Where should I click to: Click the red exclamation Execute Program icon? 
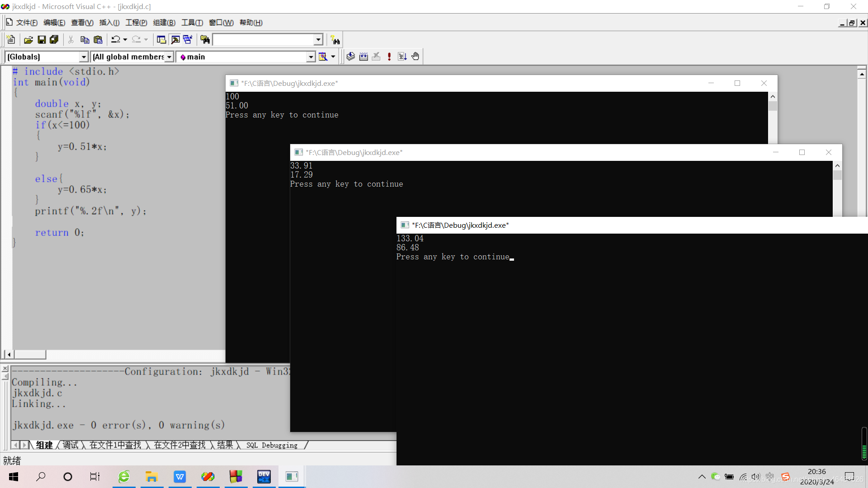(x=389, y=56)
